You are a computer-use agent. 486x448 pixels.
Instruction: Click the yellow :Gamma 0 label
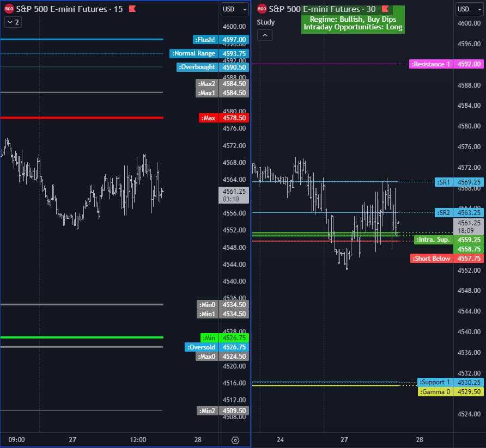435,392
